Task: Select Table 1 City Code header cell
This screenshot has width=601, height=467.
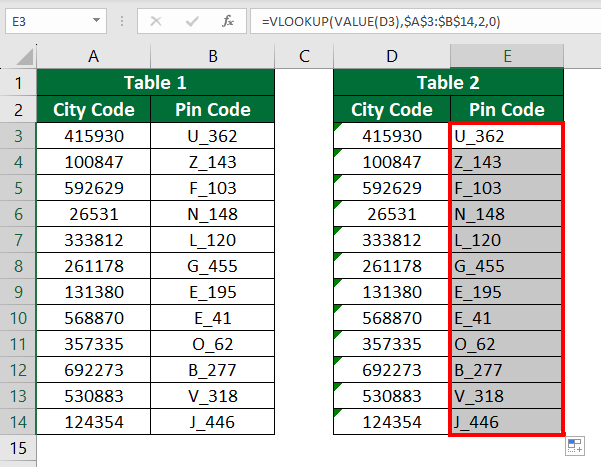Action: (x=94, y=109)
